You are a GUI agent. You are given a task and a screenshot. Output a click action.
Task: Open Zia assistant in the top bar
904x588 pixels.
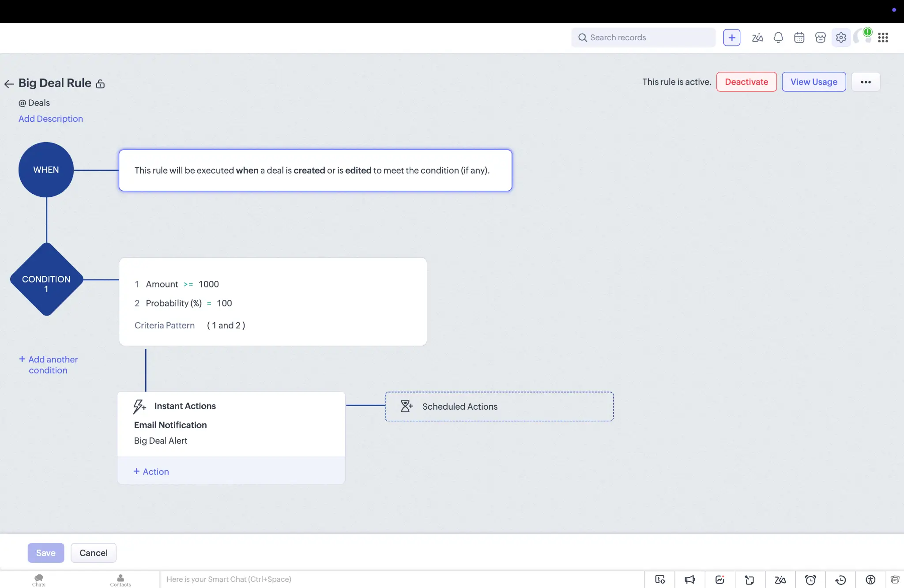click(757, 38)
